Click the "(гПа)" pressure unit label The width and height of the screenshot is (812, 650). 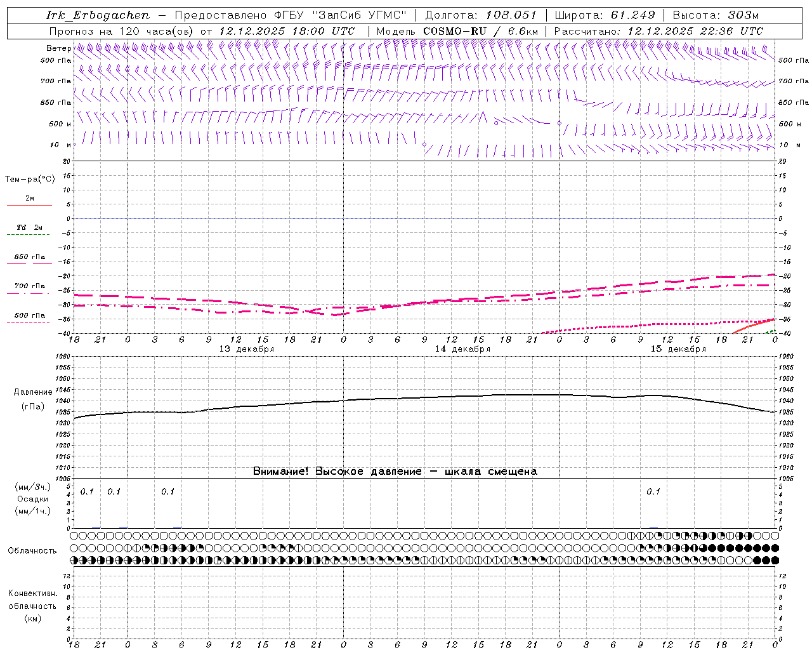[x=33, y=407]
